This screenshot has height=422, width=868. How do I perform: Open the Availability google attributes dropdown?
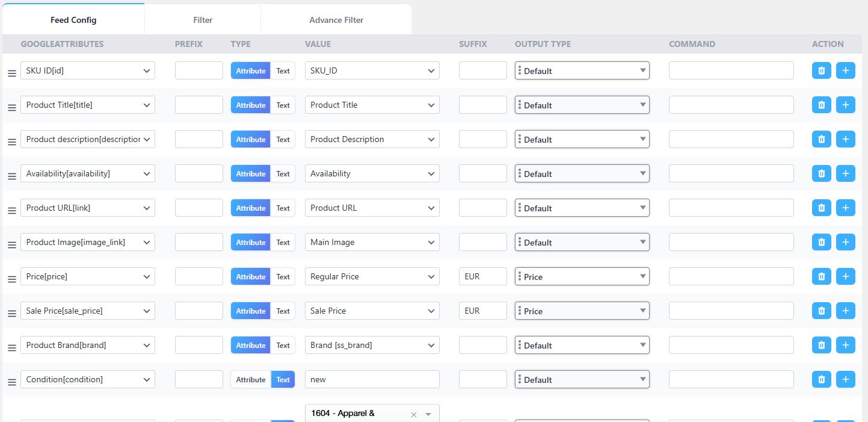tap(88, 173)
